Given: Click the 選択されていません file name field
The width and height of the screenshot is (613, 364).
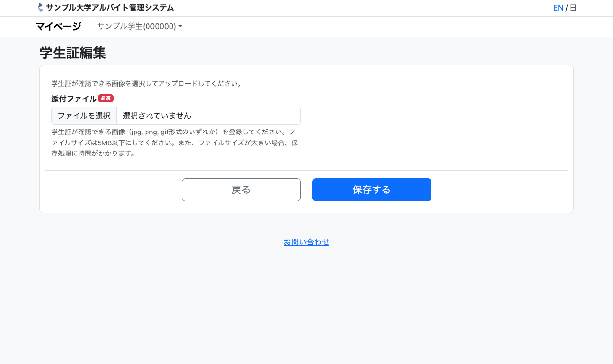Looking at the screenshot, I should (208, 116).
